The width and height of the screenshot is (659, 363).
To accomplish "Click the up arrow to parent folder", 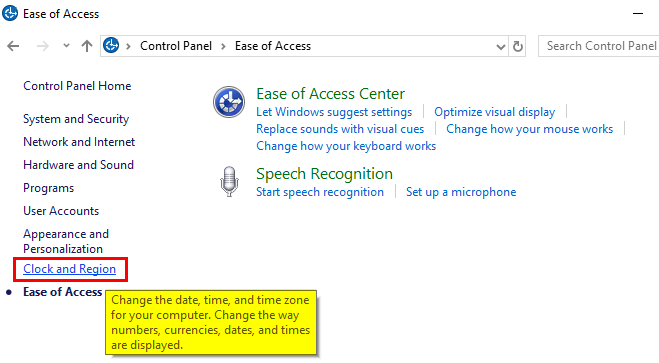I will [x=87, y=46].
